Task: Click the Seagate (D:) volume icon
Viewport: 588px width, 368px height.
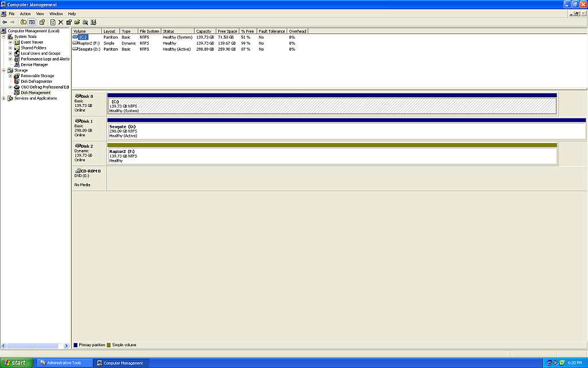Action: pos(75,49)
